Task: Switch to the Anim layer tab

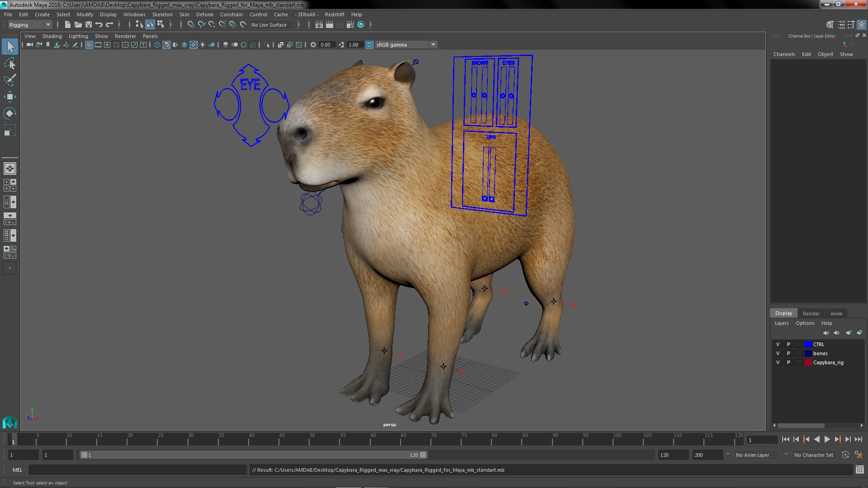Action: 836,314
